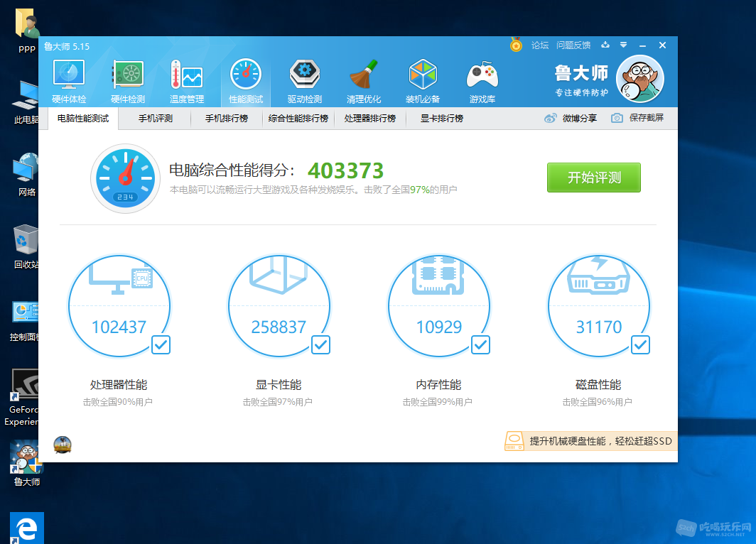Click the 处理器性能 label

(x=119, y=385)
